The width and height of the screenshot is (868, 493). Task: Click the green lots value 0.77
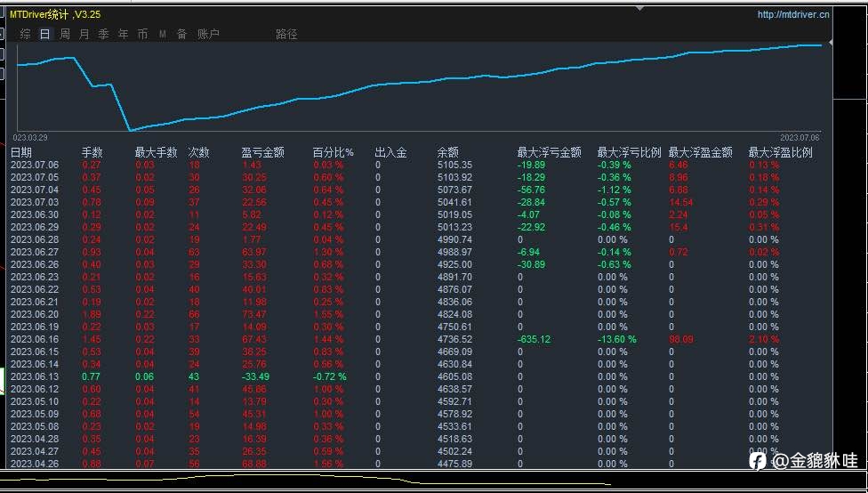(x=91, y=376)
